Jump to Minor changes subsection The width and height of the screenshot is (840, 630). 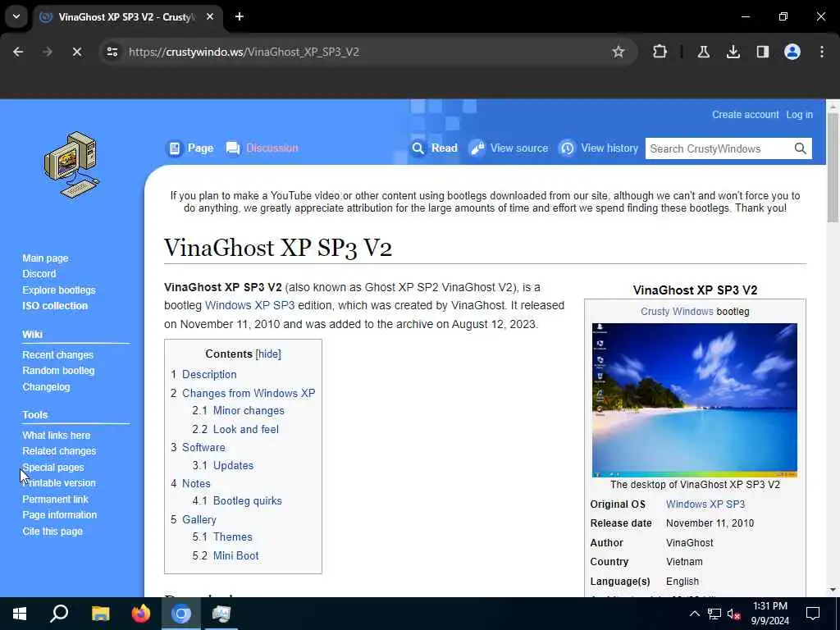pyautogui.click(x=249, y=411)
